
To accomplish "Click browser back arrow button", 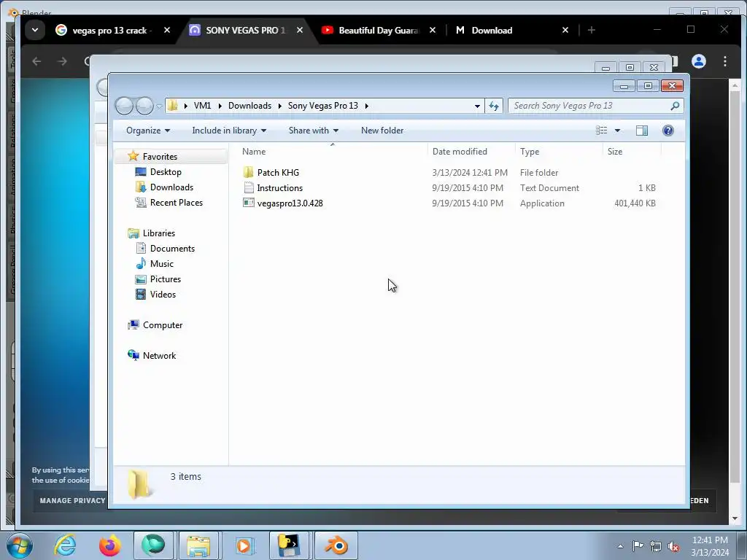I will tap(36, 61).
